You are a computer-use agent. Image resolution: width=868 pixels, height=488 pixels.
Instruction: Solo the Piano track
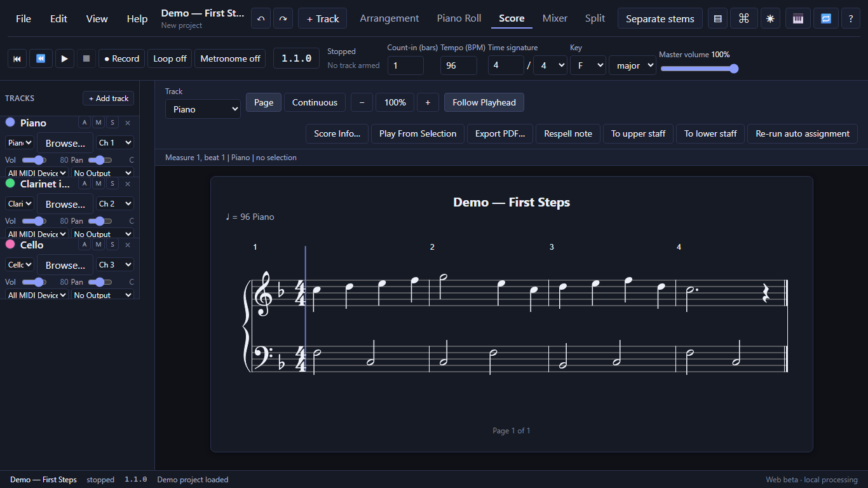click(x=112, y=123)
